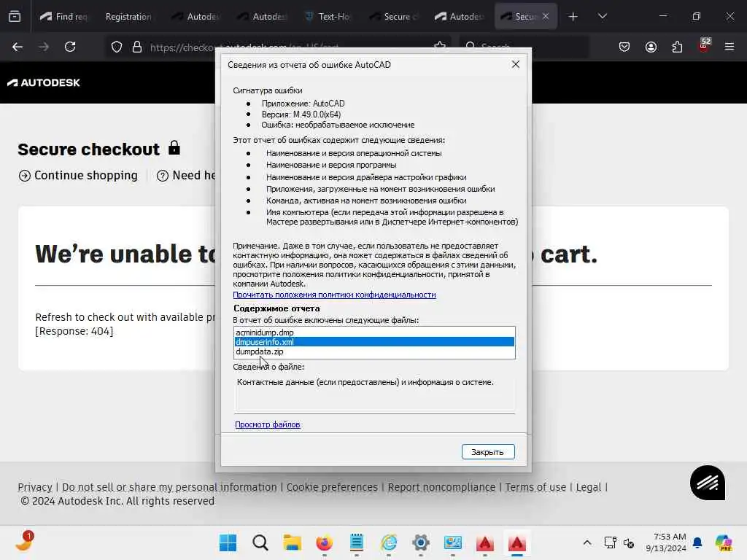Switch to the Find req tab
747x560 pixels.
(x=64, y=16)
